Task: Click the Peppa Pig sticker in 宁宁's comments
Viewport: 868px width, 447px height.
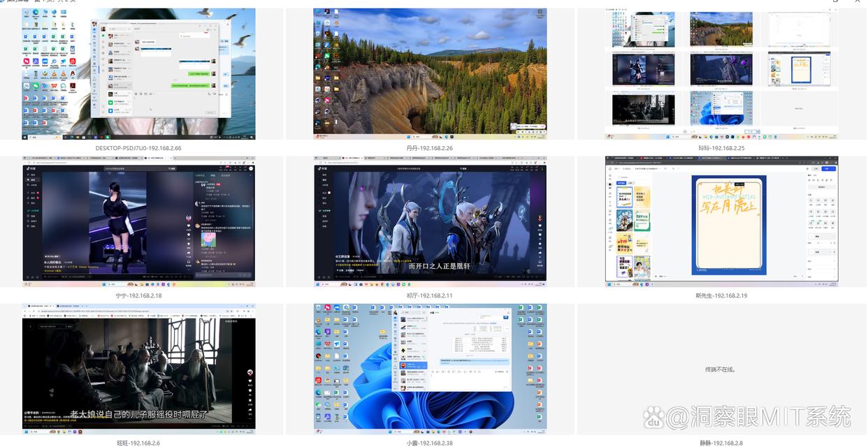Action: pyautogui.click(x=208, y=240)
